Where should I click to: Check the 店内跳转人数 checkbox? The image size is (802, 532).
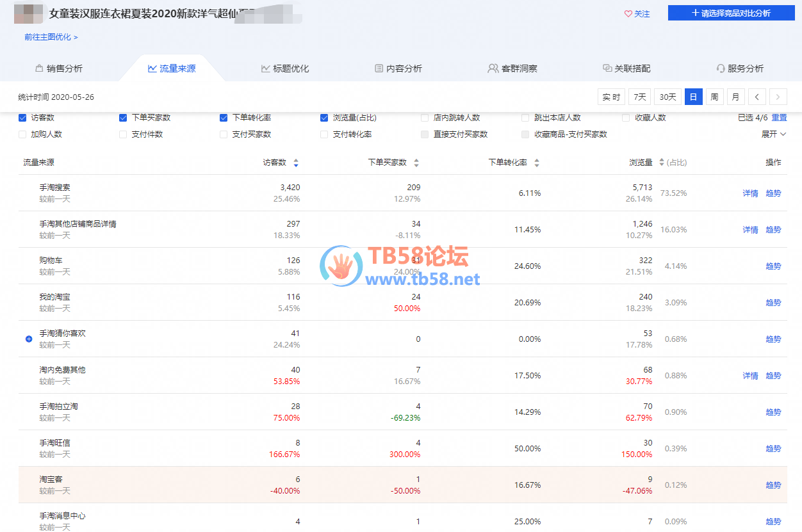[x=425, y=118]
